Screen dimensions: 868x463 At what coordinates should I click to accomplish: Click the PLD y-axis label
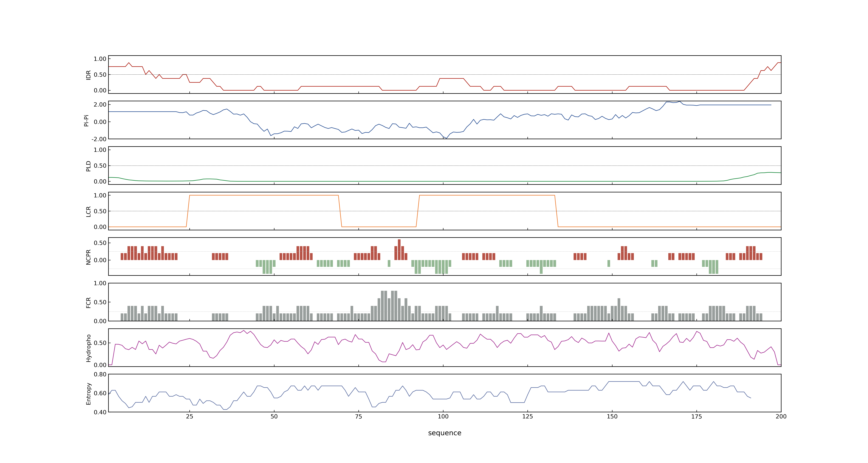[x=88, y=166]
